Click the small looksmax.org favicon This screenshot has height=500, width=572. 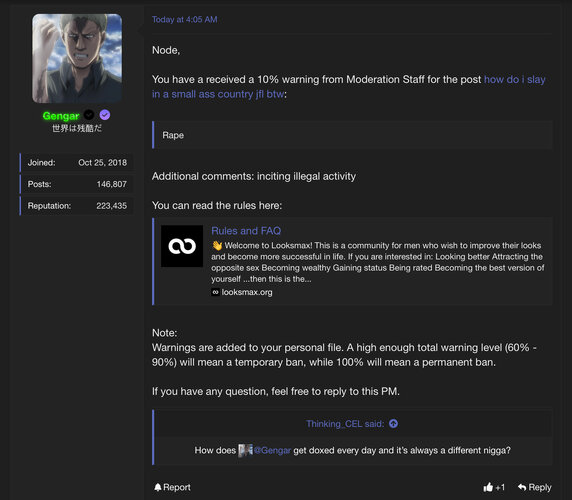click(215, 292)
